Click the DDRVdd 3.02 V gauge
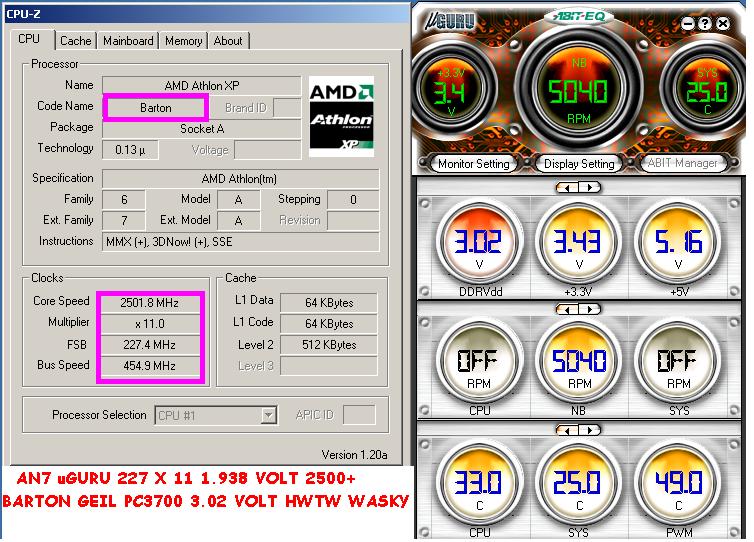This screenshot has height=542, width=754. point(479,243)
